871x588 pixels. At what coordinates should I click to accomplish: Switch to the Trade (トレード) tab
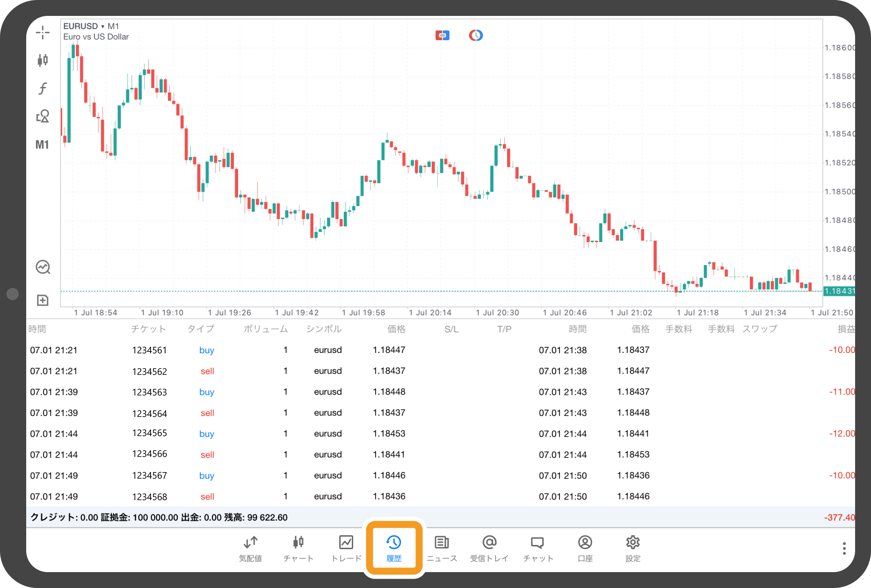pos(346,548)
